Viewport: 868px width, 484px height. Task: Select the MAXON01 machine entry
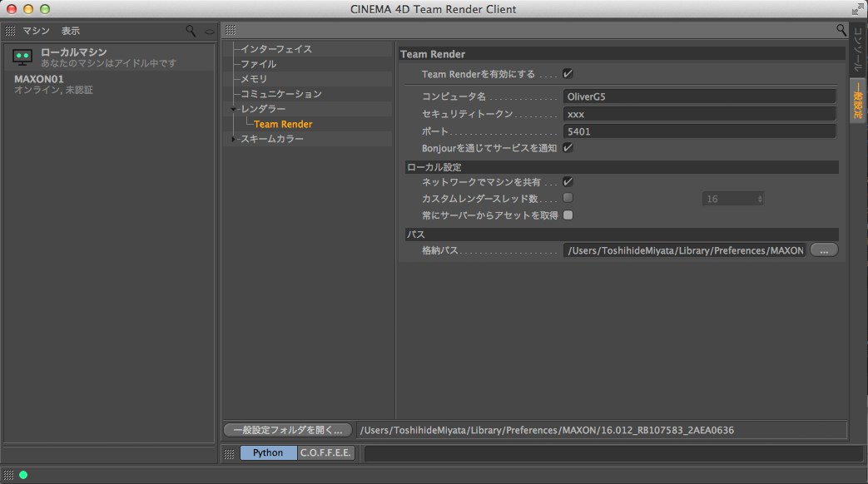coord(109,84)
